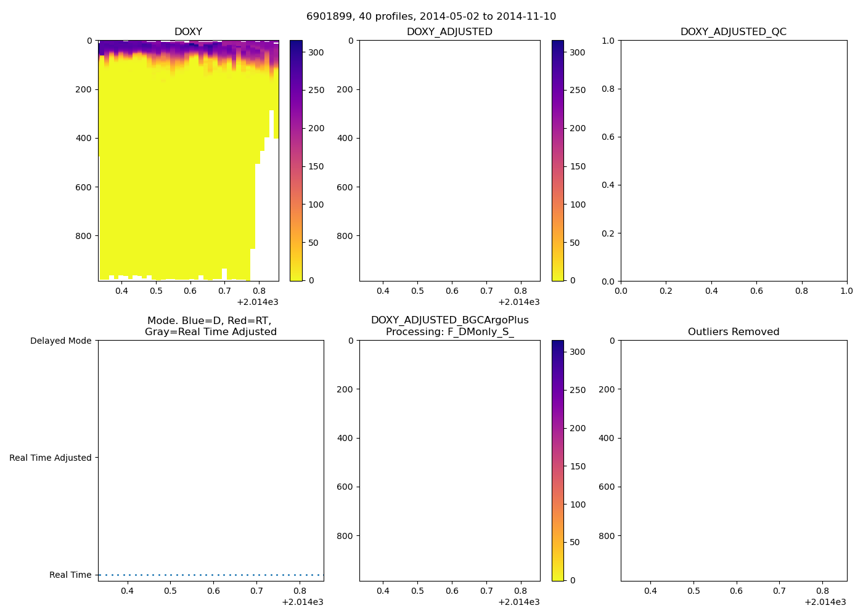
Task: Select the DOXY plot title
Action: click(x=188, y=32)
